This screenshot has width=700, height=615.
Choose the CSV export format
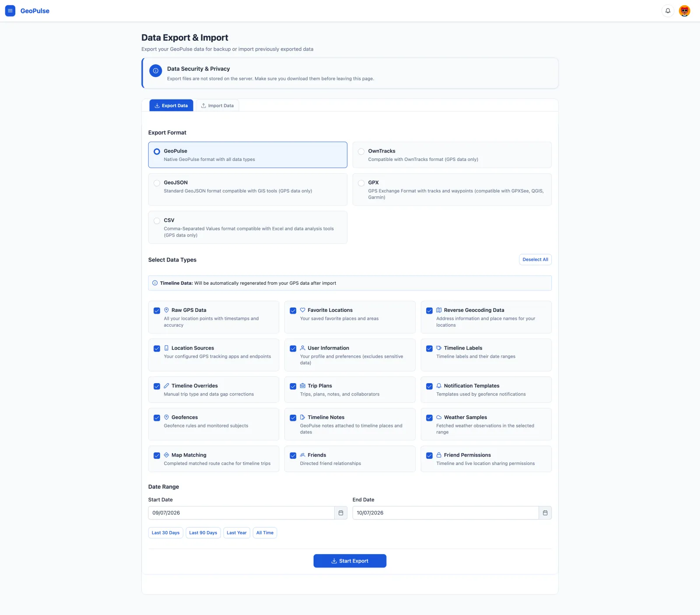click(x=157, y=221)
